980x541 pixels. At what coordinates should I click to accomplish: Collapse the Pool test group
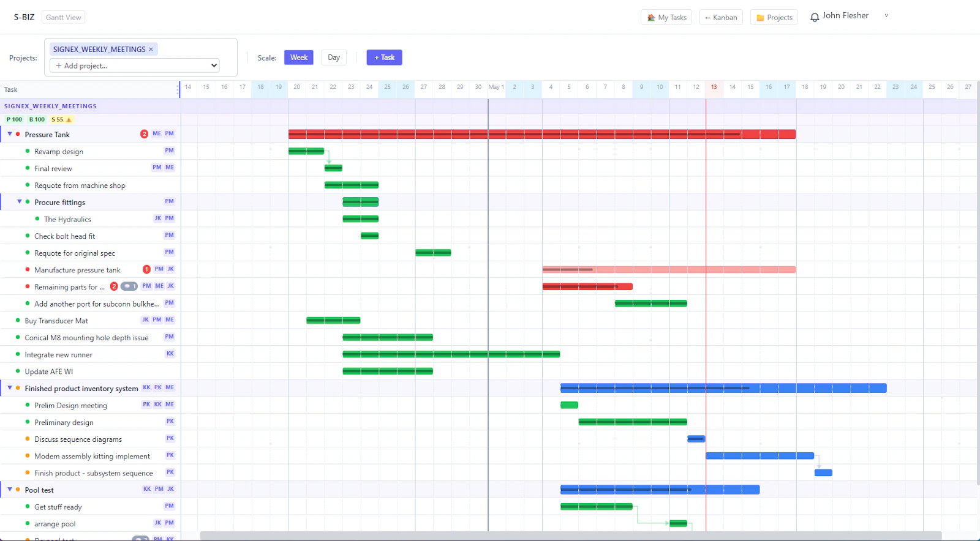tap(10, 490)
